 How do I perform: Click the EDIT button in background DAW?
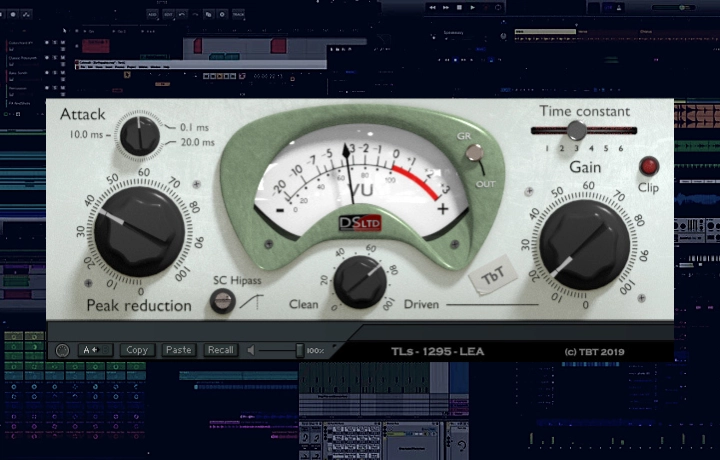tap(168, 14)
